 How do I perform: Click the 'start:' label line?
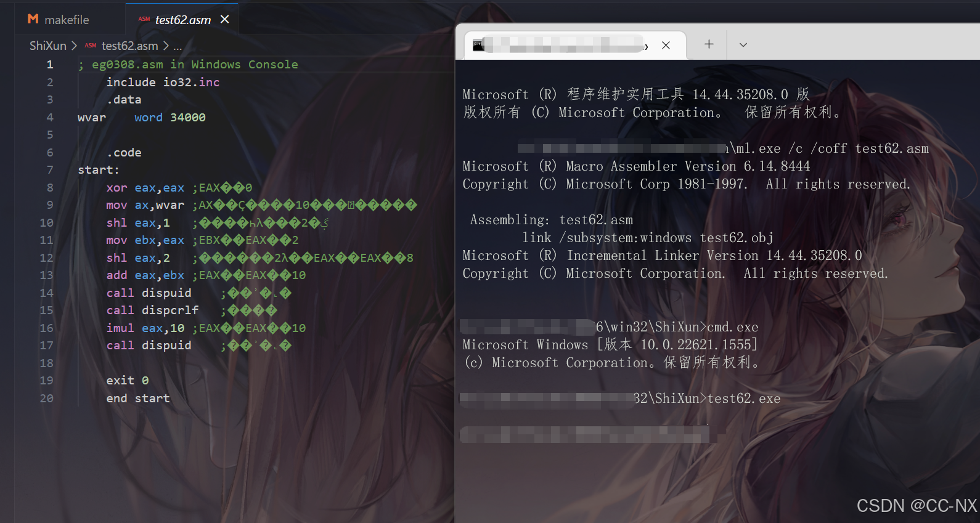(99, 170)
